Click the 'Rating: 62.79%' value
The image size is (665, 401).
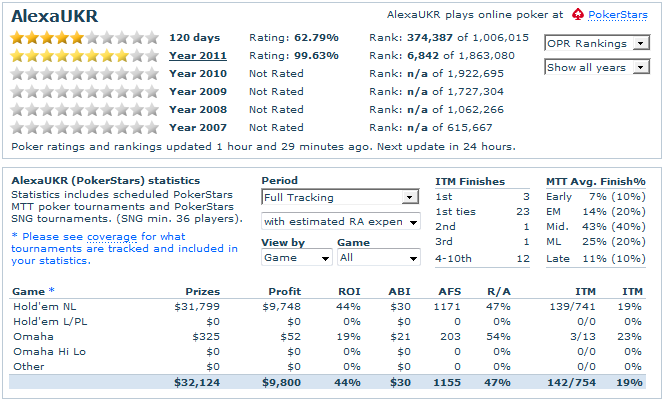pyautogui.click(x=294, y=38)
